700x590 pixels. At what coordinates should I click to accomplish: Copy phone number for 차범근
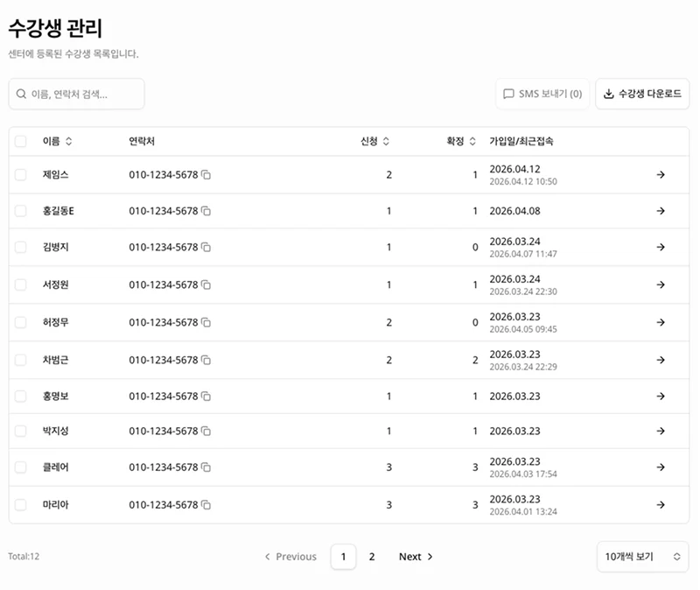(x=206, y=360)
